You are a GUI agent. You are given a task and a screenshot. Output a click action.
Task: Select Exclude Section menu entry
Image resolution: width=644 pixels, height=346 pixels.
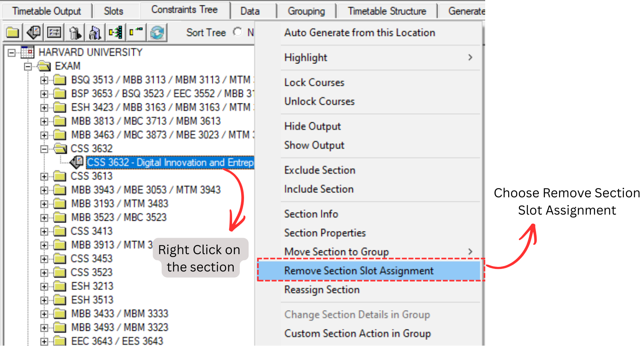point(320,170)
